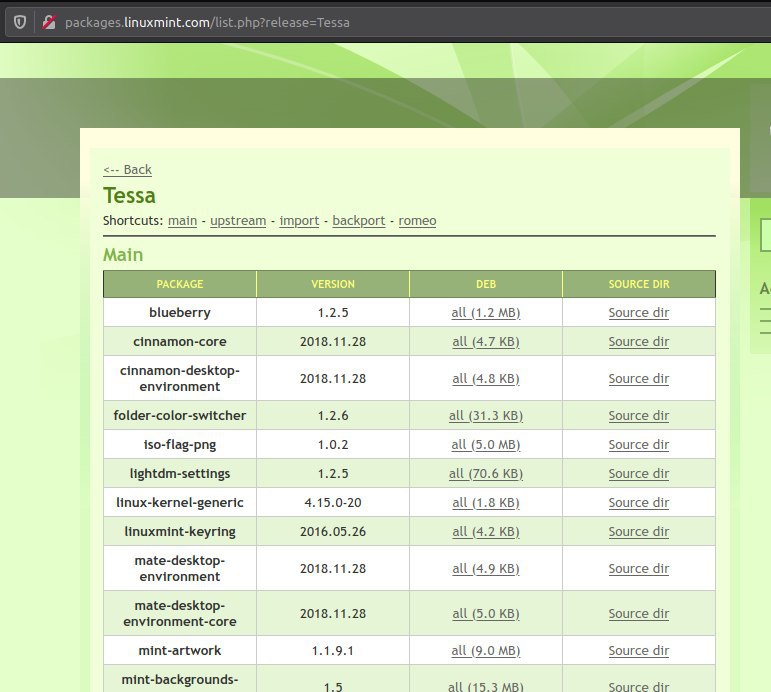771x692 pixels.
Task: Open Source dir for cinnamon-desktop-environment
Action: click(638, 378)
